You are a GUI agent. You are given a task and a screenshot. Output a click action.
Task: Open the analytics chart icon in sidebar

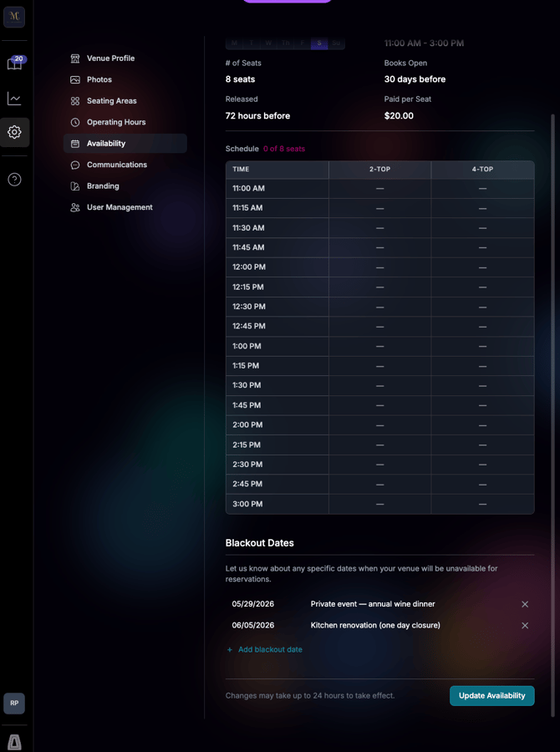14,99
